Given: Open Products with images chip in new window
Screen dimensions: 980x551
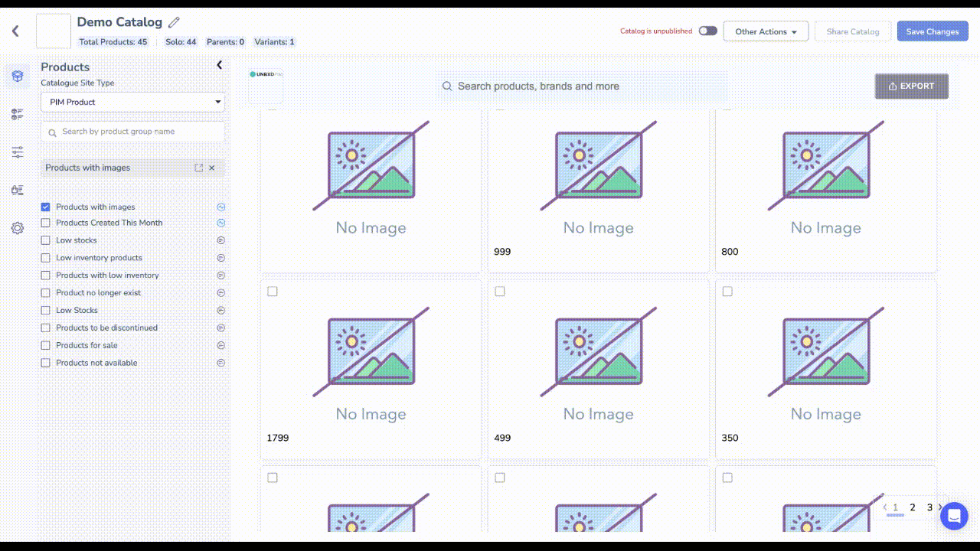Looking at the screenshot, I should pos(199,168).
